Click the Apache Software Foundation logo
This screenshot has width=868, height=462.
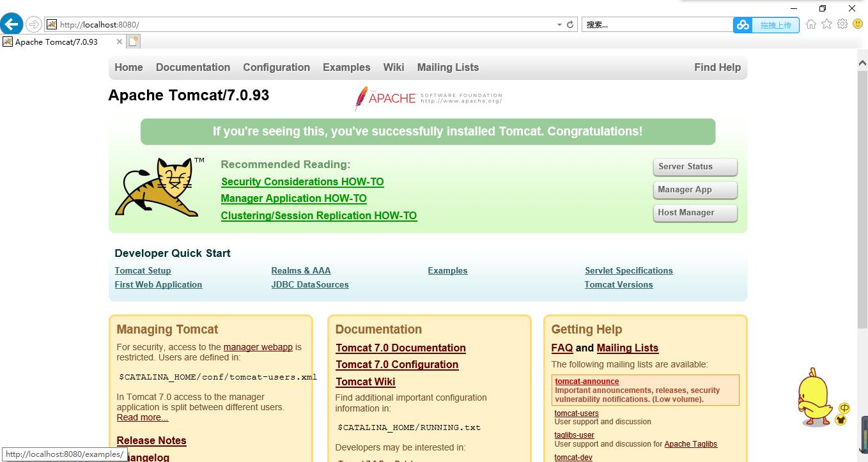[x=428, y=98]
